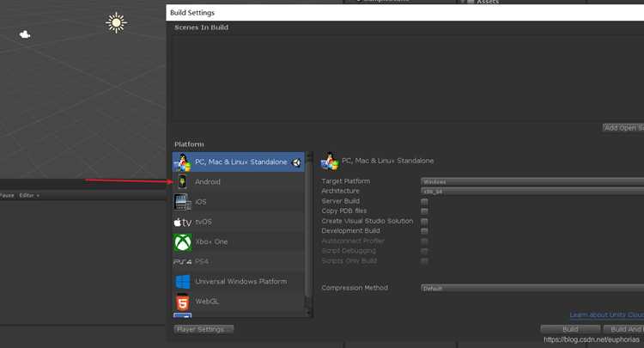Click the cloud gizmo in scene view
The height and width of the screenshot is (348, 644).
(x=25, y=34)
